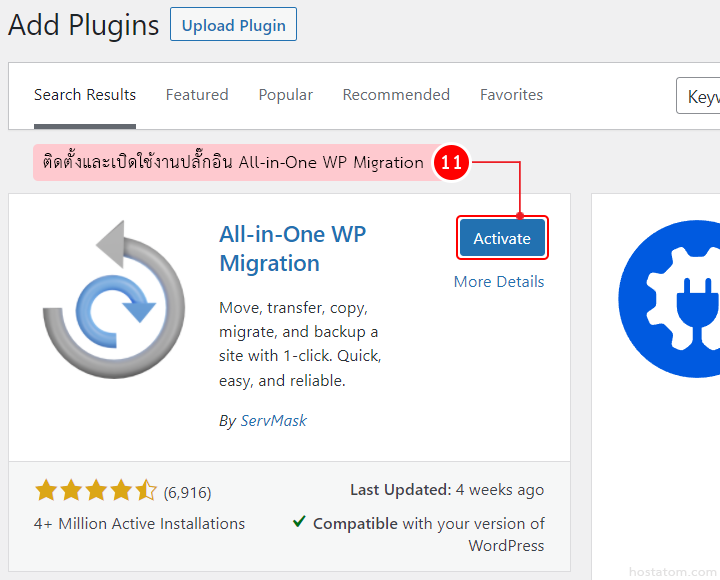The width and height of the screenshot is (720, 580).
Task: Click the red number 11 step badge
Action: 451,163
